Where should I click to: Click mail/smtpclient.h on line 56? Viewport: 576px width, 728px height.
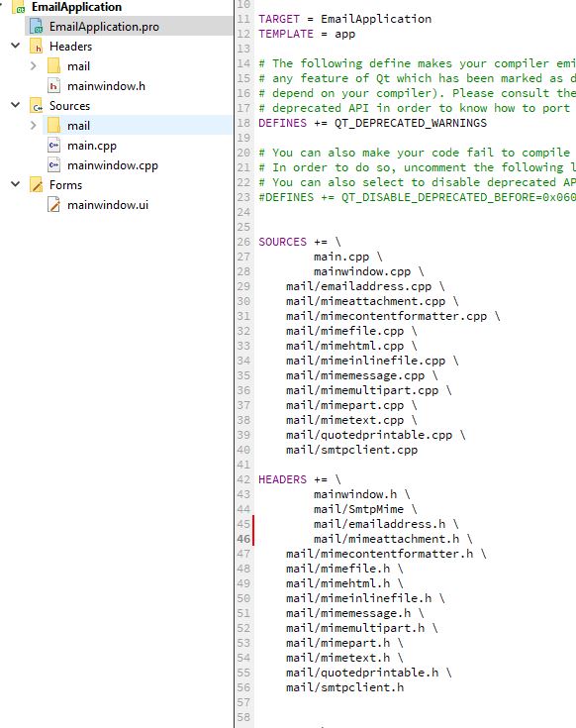click(345, 687)
